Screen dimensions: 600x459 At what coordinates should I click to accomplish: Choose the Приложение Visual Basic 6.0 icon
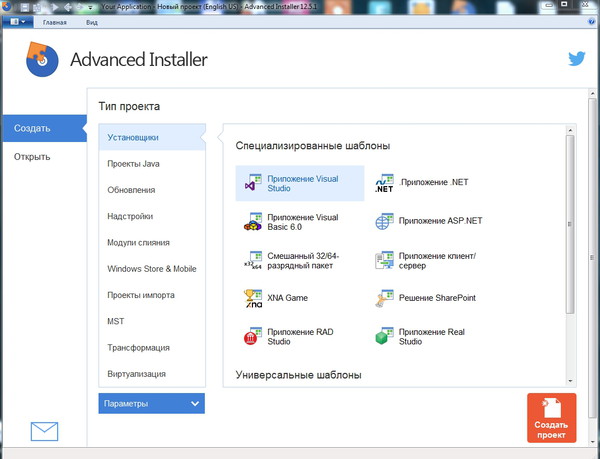point(253,222)
